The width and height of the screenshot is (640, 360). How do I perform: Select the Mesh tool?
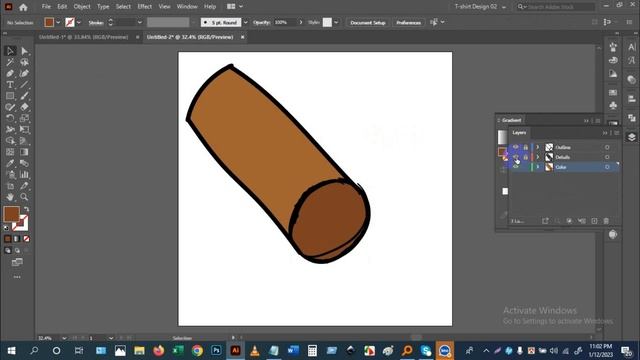tap(10, 152)
